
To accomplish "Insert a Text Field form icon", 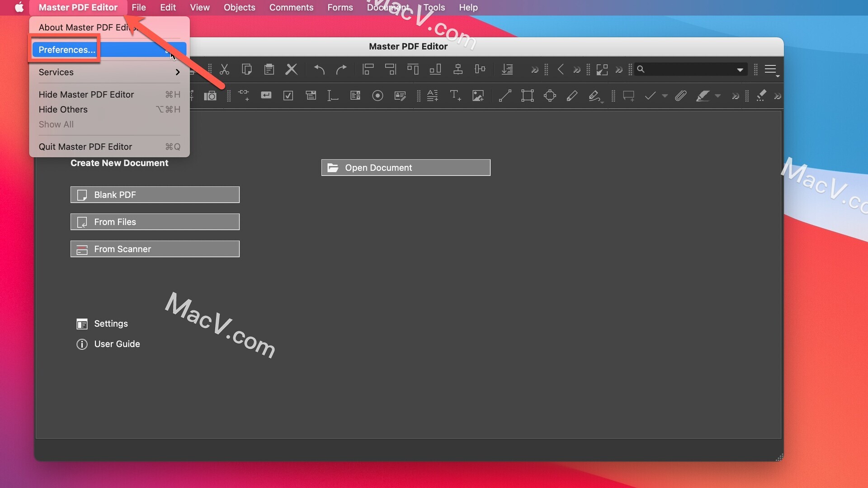I will [x=333, y=95].
